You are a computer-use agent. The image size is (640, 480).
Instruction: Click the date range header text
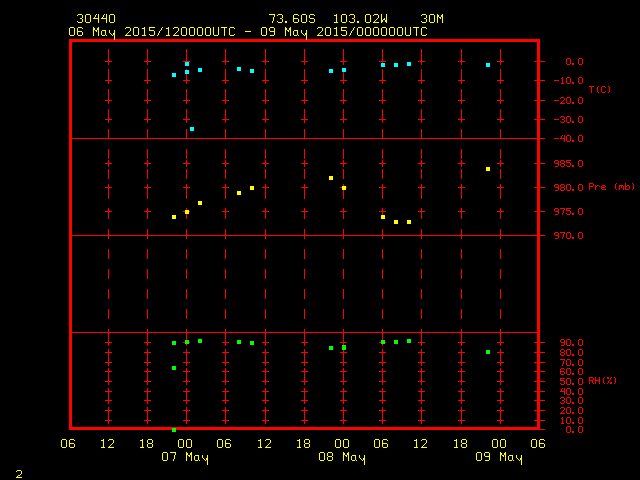pos(247,31)
